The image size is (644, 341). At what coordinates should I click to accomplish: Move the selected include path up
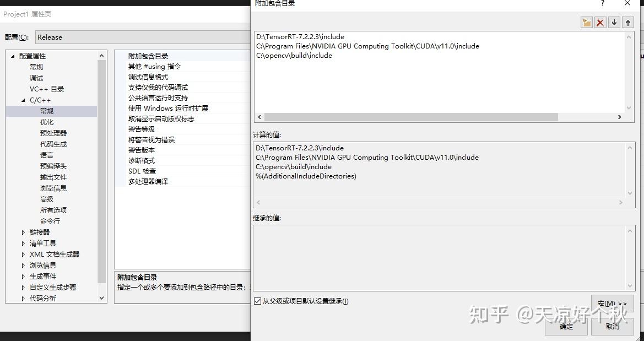pyautogui.click(x=627, y=22)
